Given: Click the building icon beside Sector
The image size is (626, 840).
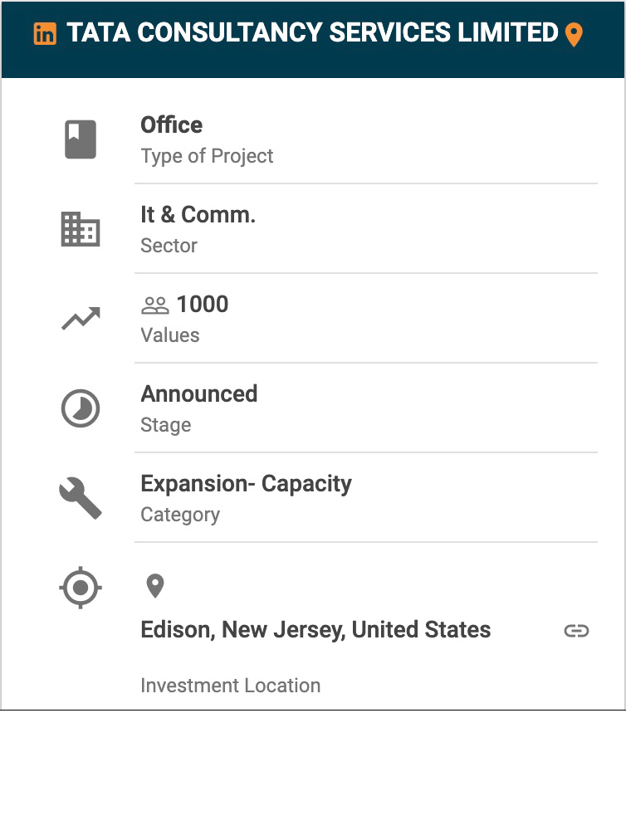Looking at the screenshot, I should 81,229.
